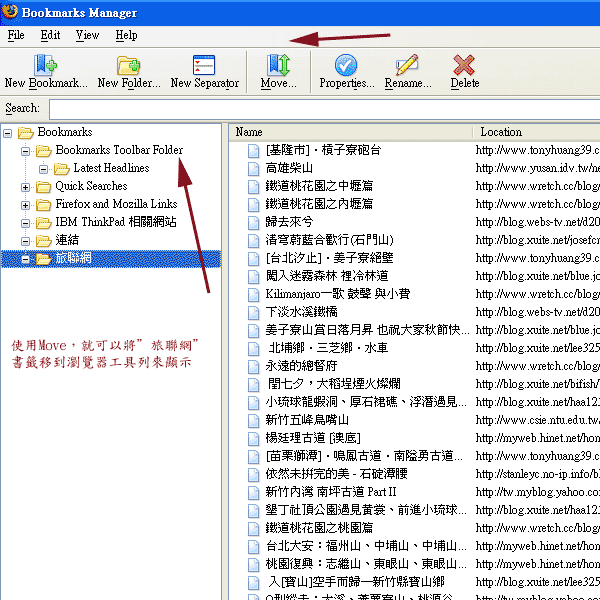
Task: Select the 高雄柴山 bookmark entry
Action: tap(289, 168)
